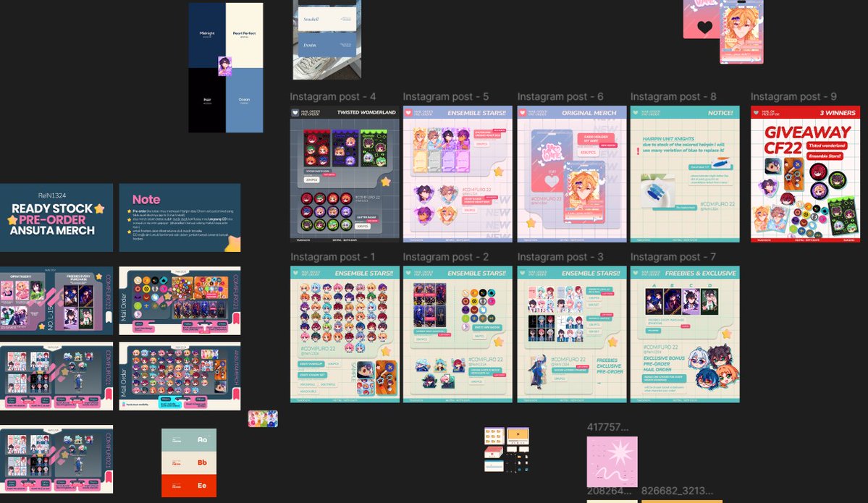
Task: Click the small cluster of UI icon assets
Action: (x=507, y=449)
